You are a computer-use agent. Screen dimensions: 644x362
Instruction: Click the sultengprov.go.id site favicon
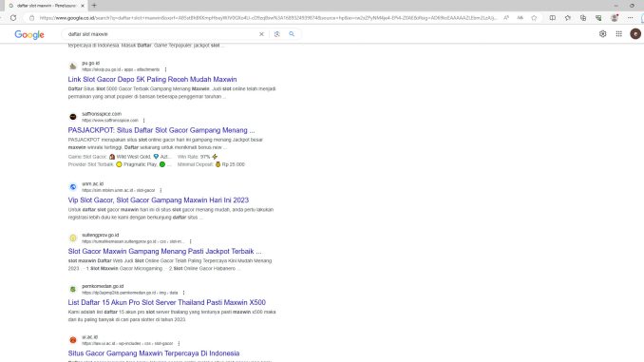pyautogui.click(x=73, y=238)
